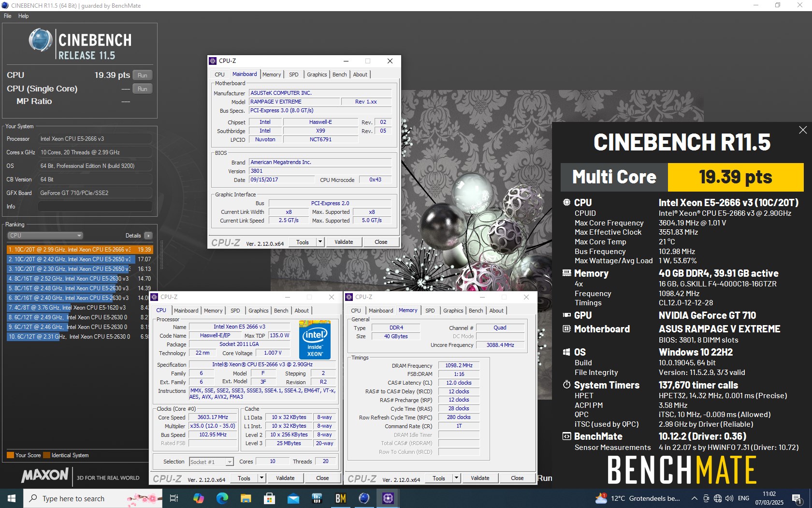This screenshot has height=508, width=812.
Task: Click the BenchMate Memory icon
Action: click(x=566, y=273)
